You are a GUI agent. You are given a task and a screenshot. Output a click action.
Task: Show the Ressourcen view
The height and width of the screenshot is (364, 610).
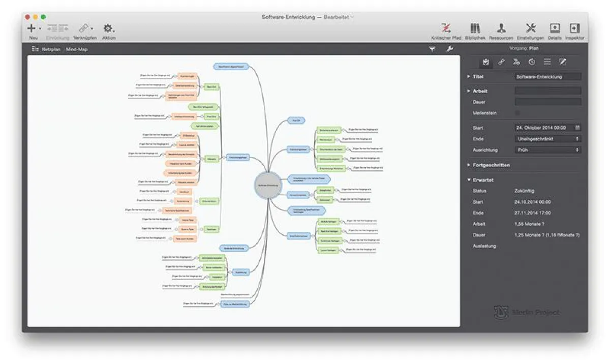[x=502, y=28]
